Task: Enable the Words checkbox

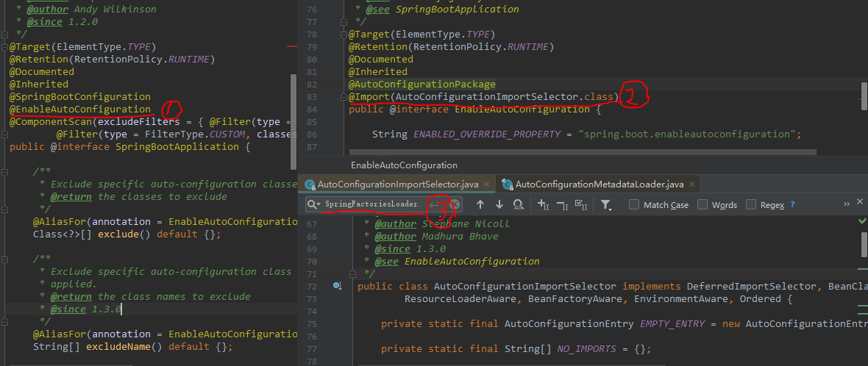Action: click(x=702, y=204)
